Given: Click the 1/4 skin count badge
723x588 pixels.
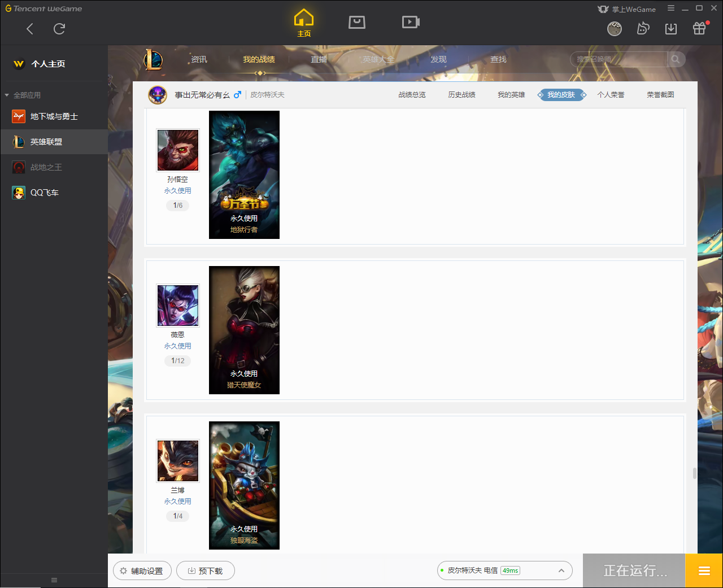Looking at the screenshot, I should pos(178,516).
